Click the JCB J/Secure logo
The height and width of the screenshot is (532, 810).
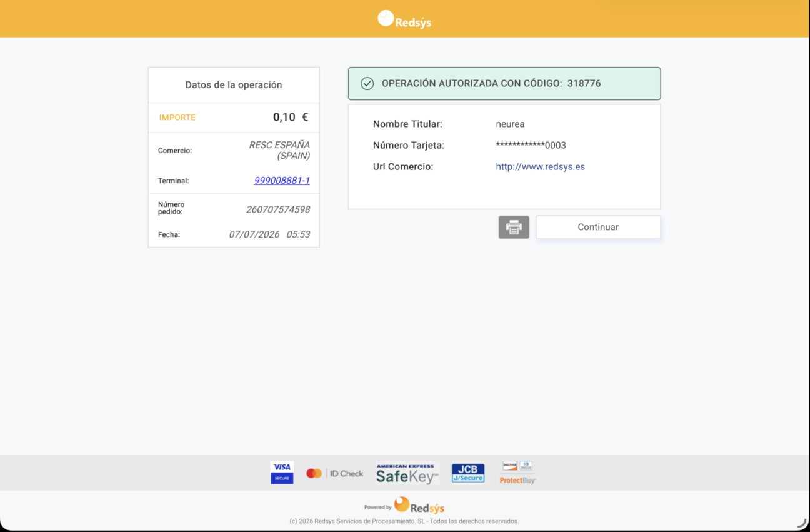point(468,473)
